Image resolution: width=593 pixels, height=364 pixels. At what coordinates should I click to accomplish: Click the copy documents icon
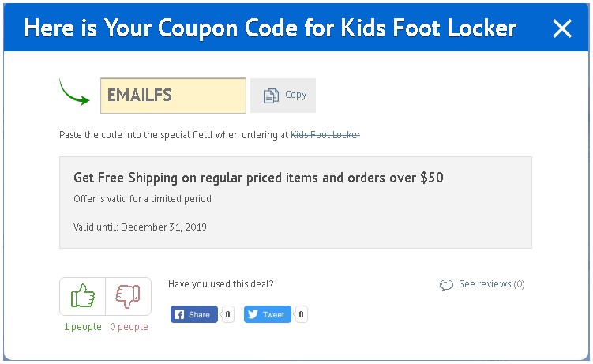(x=271, y=96)
